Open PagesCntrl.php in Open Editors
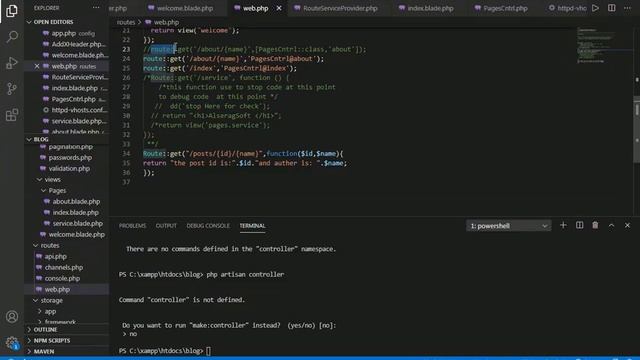This screenshot has width=640, height=360. point(68,99)
